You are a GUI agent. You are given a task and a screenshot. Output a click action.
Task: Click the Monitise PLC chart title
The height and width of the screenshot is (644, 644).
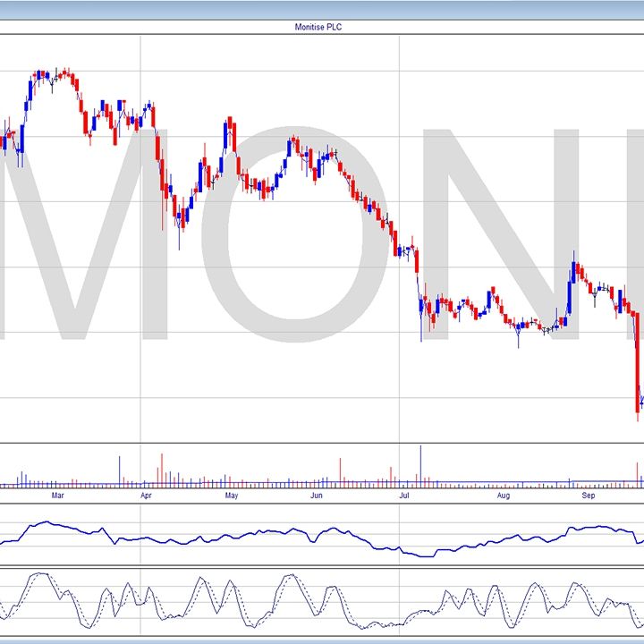click(318, 28)
